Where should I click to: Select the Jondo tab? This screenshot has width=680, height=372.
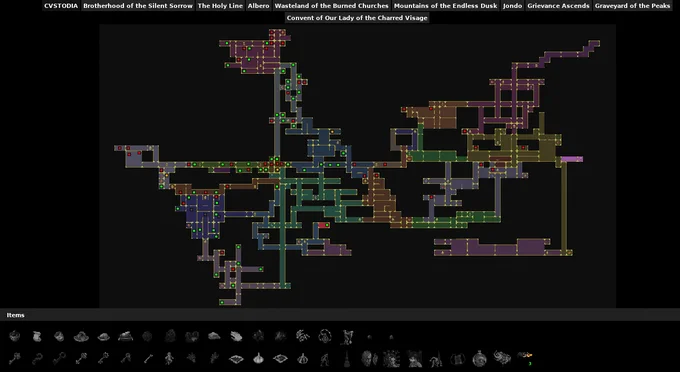512,6
